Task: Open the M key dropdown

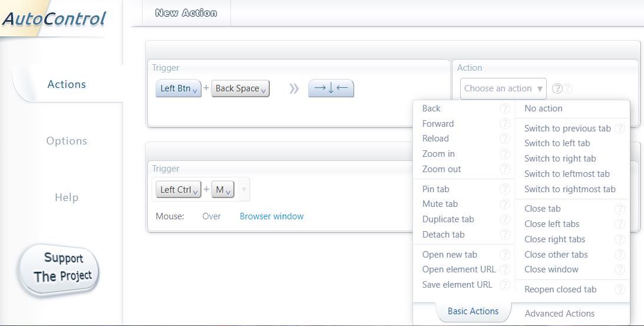Action: coord(223,189)
